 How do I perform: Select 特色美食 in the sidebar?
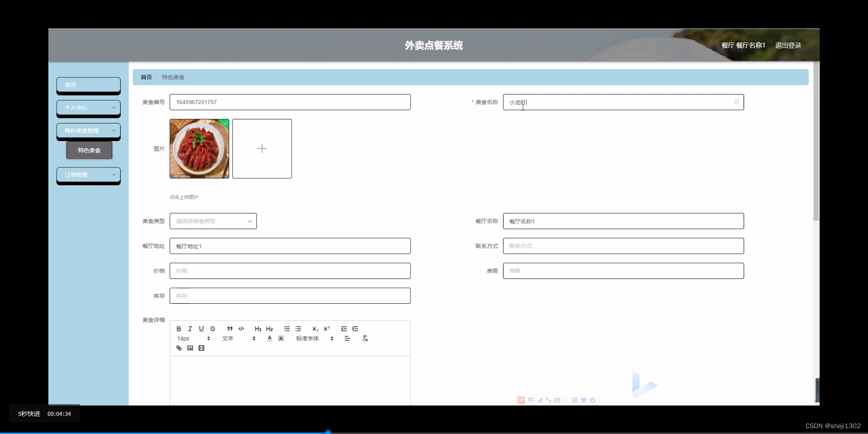[x=89, y=150]
